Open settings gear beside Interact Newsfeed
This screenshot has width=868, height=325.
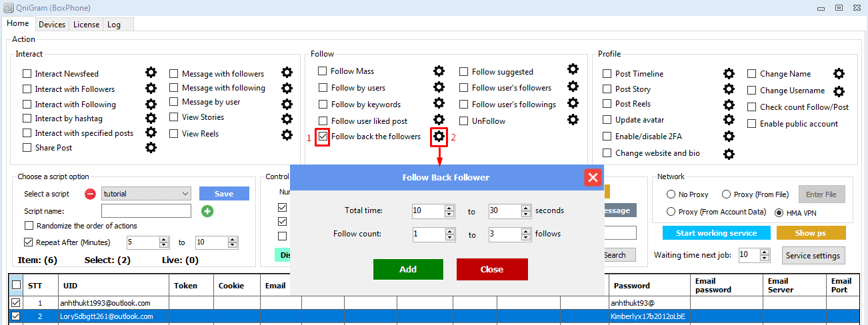tap(151, 73)
